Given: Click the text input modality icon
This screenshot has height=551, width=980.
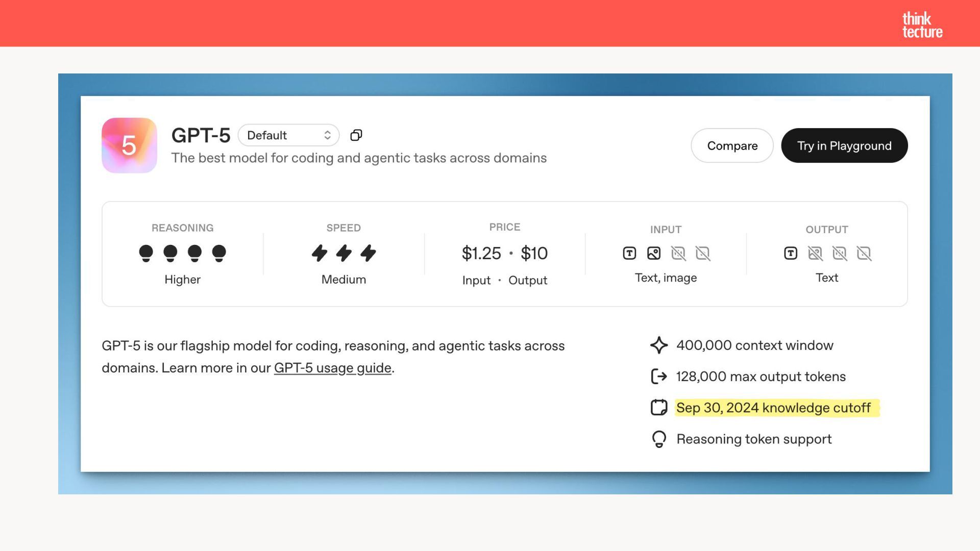Looking at the screenshot, I should point(629,253).
